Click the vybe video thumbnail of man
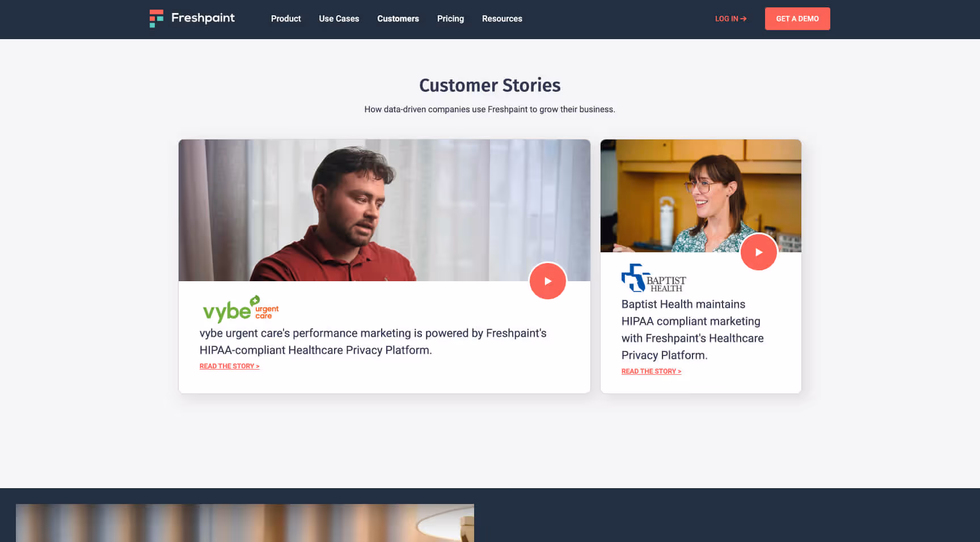Screen dimensions: 980x542 coord(385,210)
